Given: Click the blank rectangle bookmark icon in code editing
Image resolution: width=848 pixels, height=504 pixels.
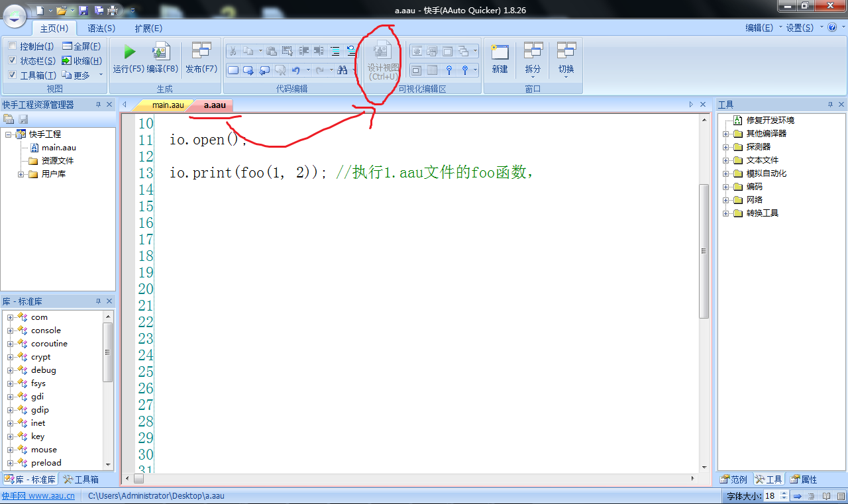Looking at the screenshot, I should [233, 70].
